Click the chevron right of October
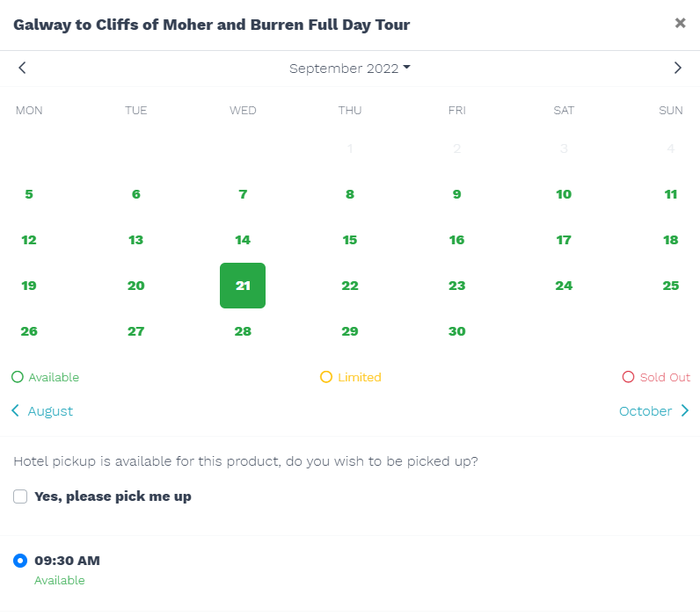Screen dimensions: 700x616 click(685, 410)
